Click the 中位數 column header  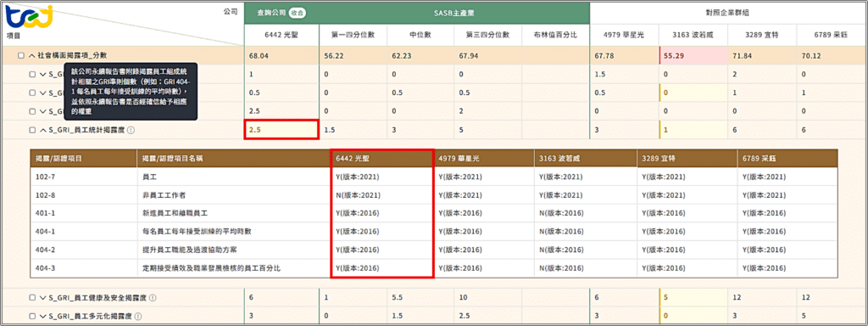[x=420, y=34]
